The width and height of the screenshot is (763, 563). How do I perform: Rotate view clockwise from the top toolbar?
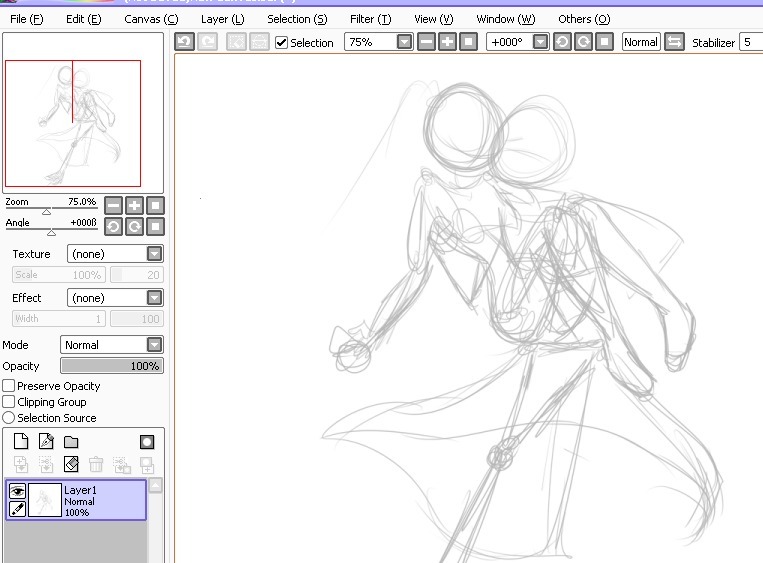583,42
